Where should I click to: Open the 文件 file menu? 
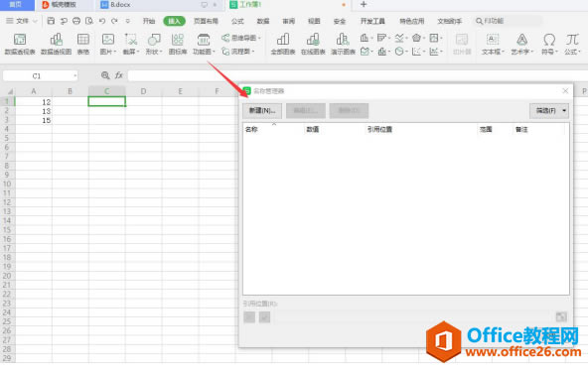click(22, 21)
